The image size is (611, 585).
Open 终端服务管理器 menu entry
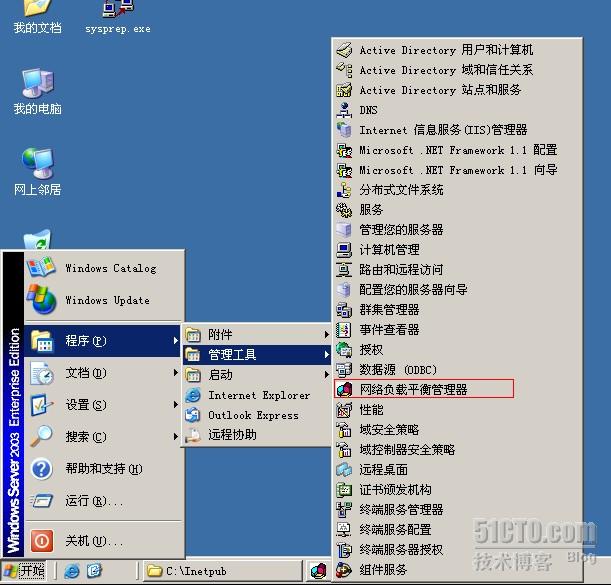pyautogui.click(x=457, y=509)
